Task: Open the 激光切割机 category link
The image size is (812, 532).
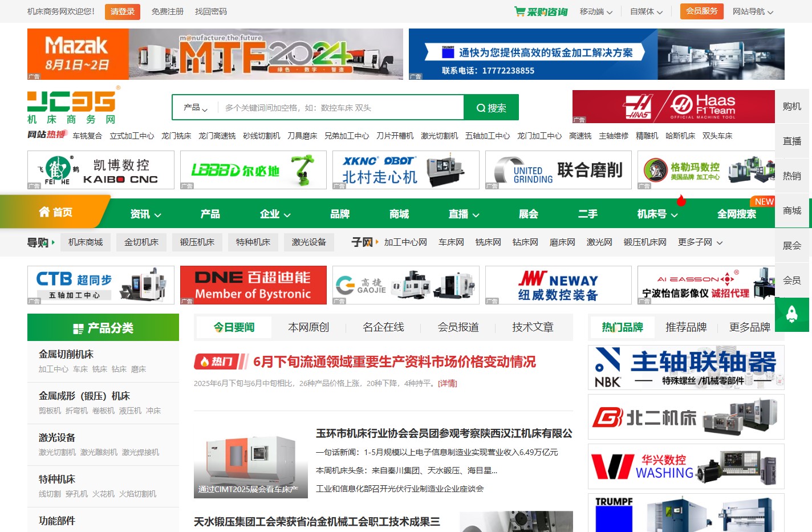Action: (x=57, y=452)
